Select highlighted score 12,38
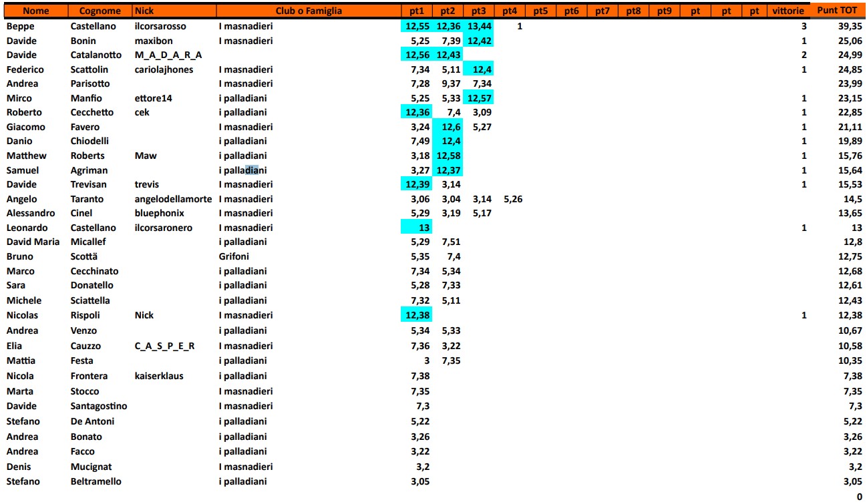The width and height of the screenshot is (867, 504). pos(416,315)
